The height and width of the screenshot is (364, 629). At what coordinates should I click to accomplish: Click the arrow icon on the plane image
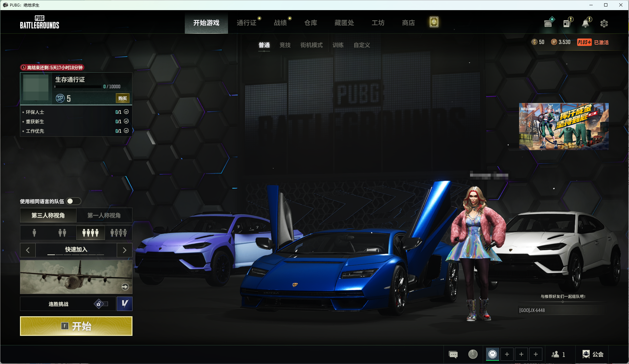[x=125, y=287]
